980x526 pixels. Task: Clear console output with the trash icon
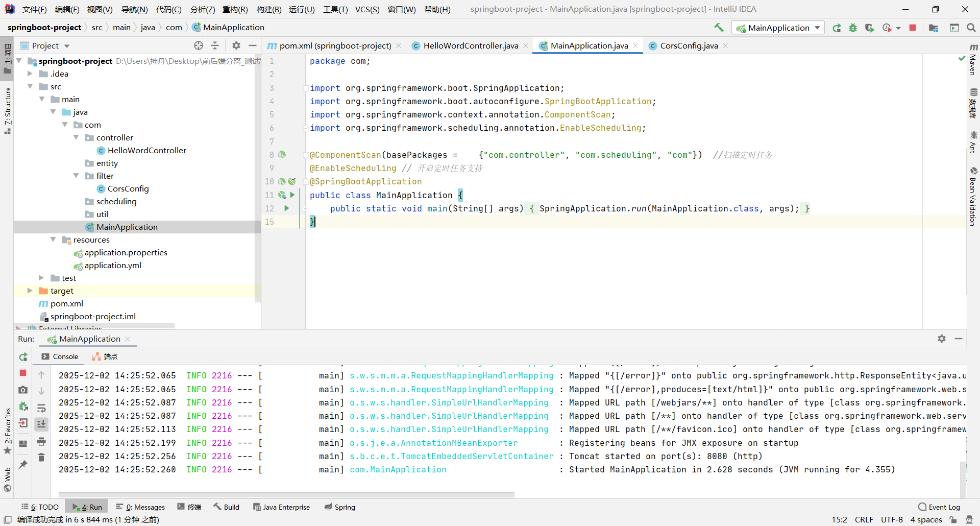tap(41, 458)
